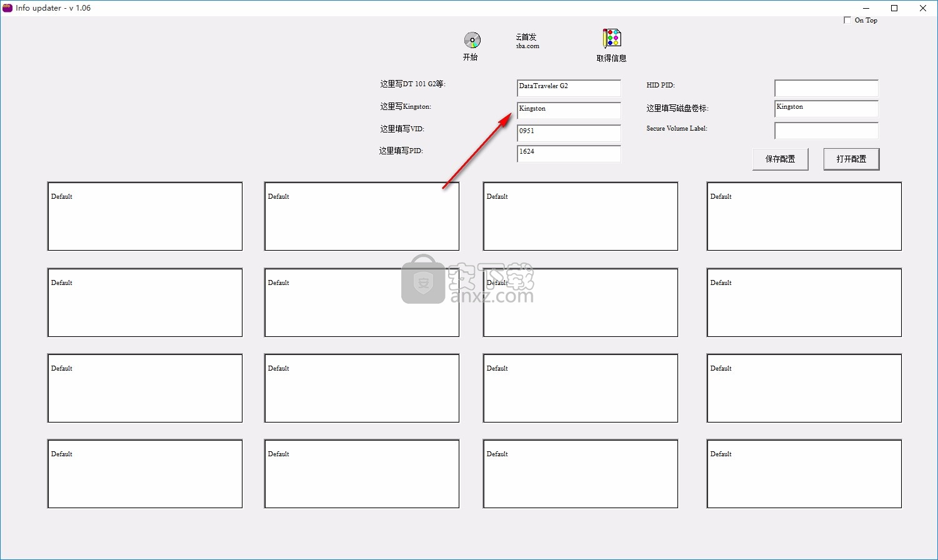The width and height of the screenshot is (938, 560).
Task: Click the 开始 disc icon
Action: click(472, 40)
